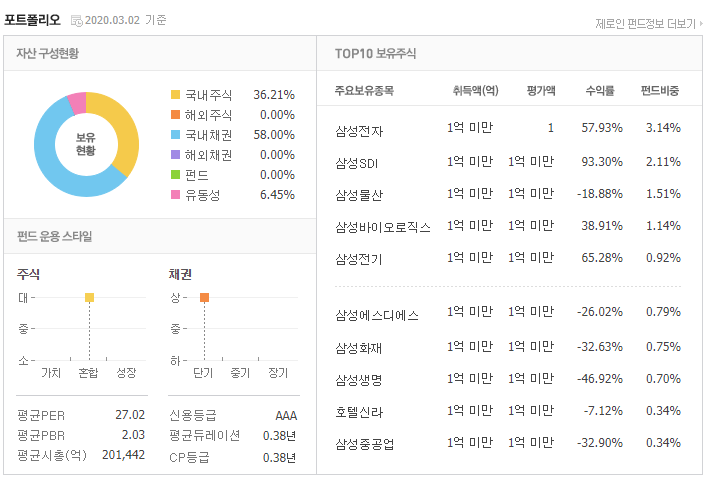Click the 단기 axis label
The width and height of the screenshot is (715, 483).
203,373
